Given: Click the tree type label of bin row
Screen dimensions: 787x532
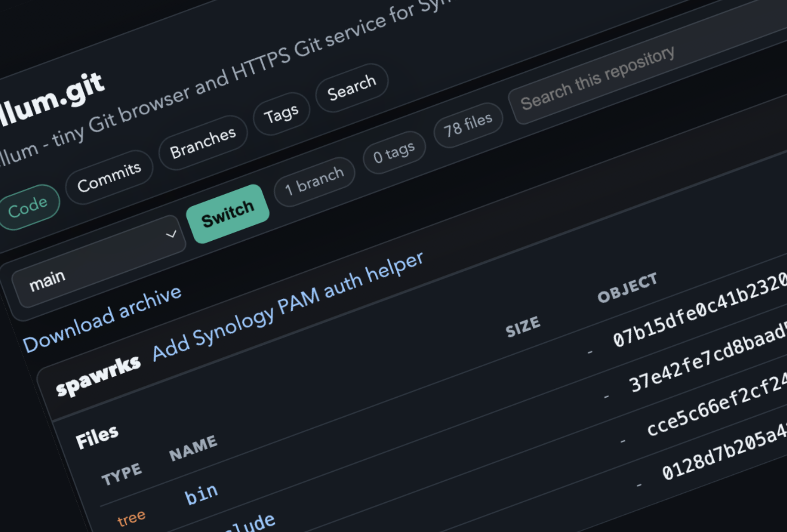Looking at the screenshot, I should point(131,518).
